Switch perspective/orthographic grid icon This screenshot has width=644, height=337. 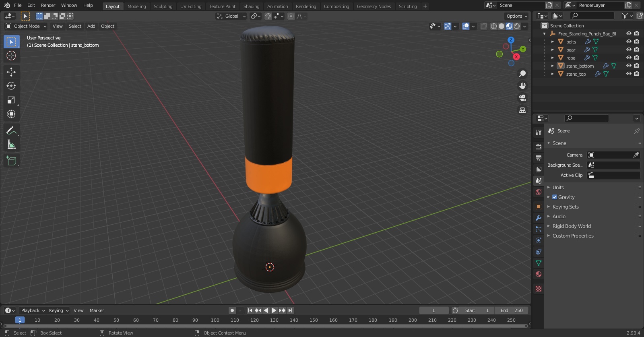[522, 110]
